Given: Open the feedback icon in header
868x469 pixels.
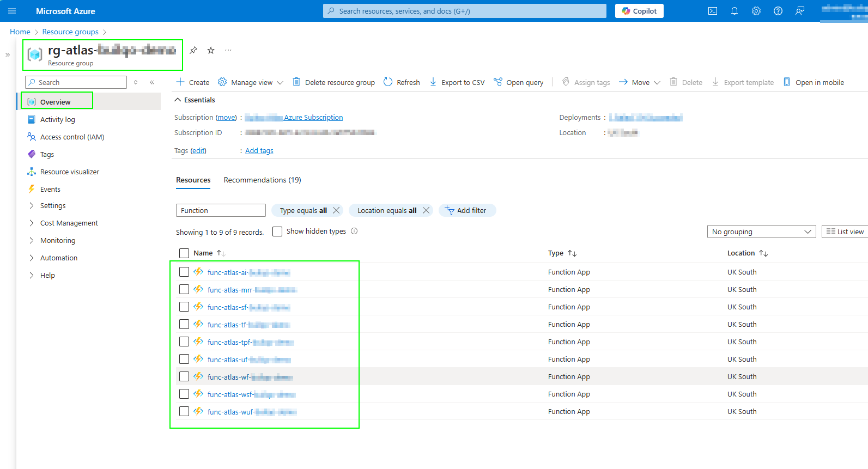Looking at the screenshot, I should click(799, 11).
